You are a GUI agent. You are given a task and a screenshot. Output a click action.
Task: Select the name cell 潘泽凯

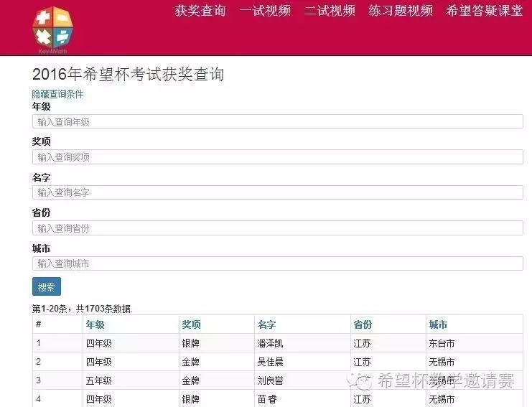tap(270, 343)
